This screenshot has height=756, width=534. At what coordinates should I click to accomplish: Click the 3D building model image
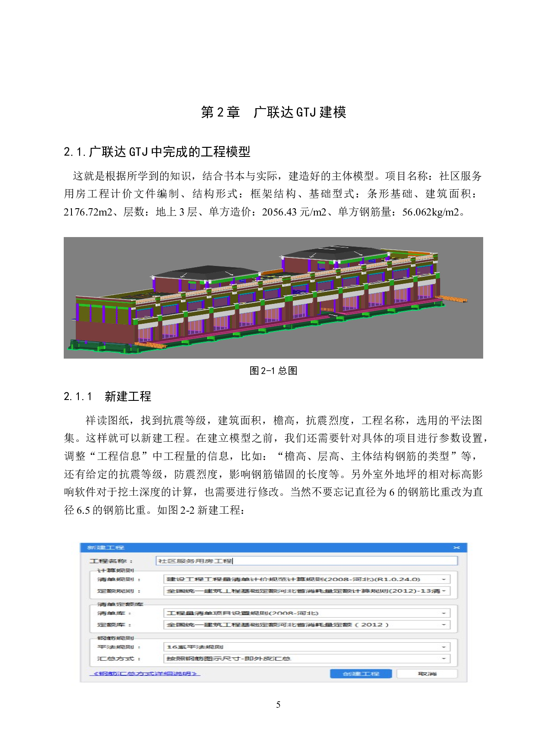coord(273,298)
